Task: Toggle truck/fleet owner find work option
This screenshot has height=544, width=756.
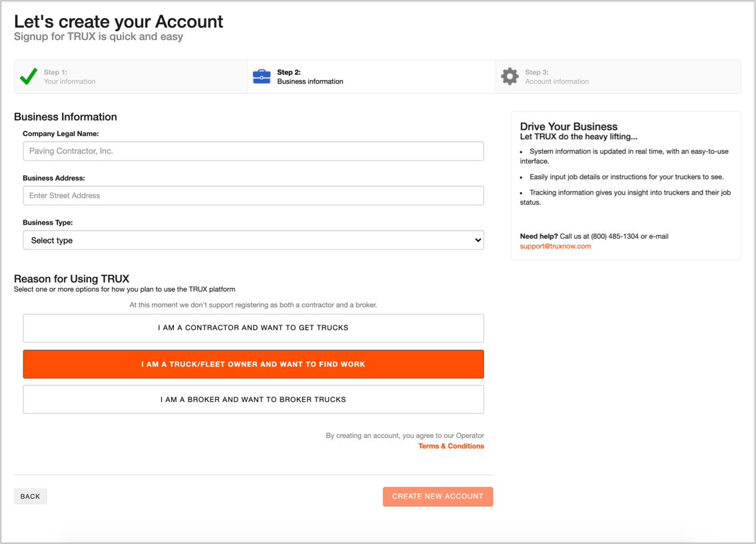Action: pyautogui.click(x=253, y=364)
